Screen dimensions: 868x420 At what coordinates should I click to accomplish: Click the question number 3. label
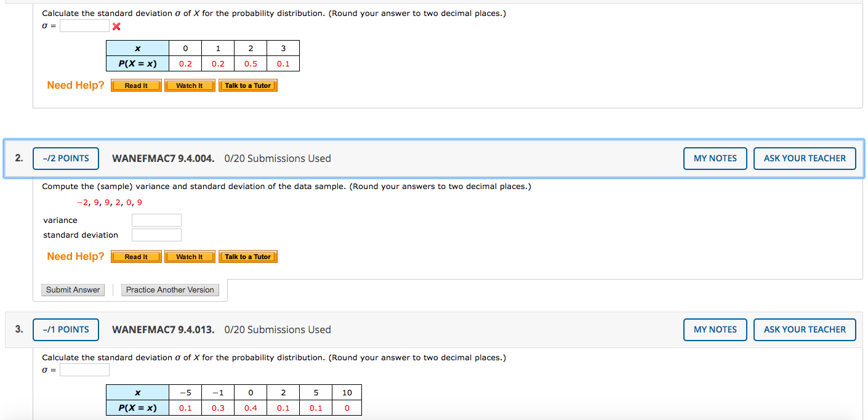[x=19, y=329]
